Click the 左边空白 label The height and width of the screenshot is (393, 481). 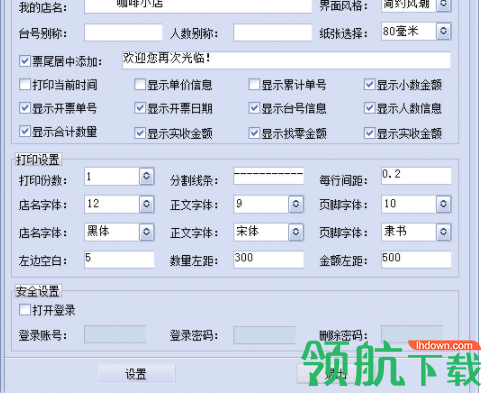pyautogui.click(x=43, y=261)
